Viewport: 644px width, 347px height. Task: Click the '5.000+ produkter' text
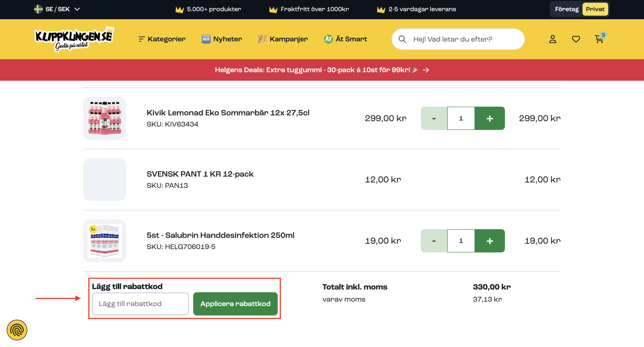(x=214, y=9)
